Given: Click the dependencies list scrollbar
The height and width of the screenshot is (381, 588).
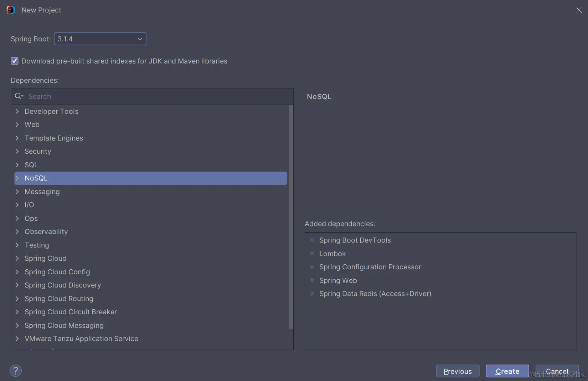Looking at the screenshot, I should pos(291,217).
